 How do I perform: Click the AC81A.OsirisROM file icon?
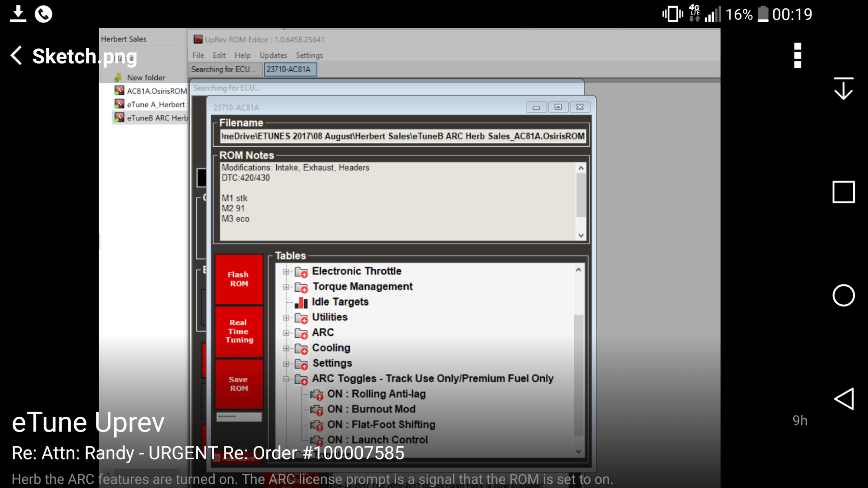coord(119,91)
